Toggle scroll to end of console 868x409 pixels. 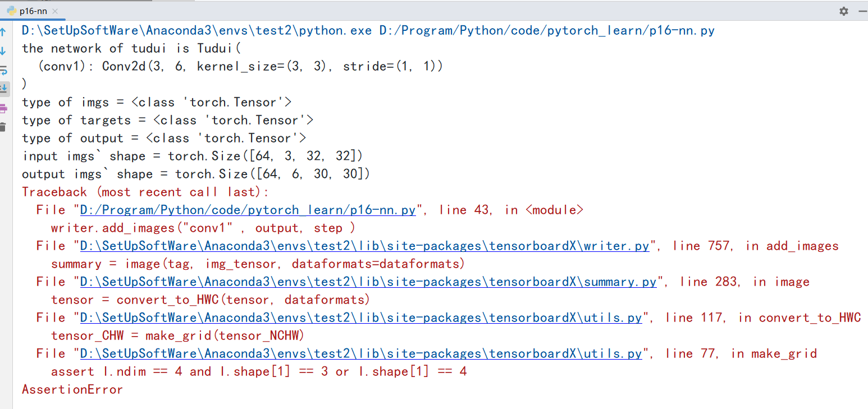pyautogui.click(x=3, y=88)
